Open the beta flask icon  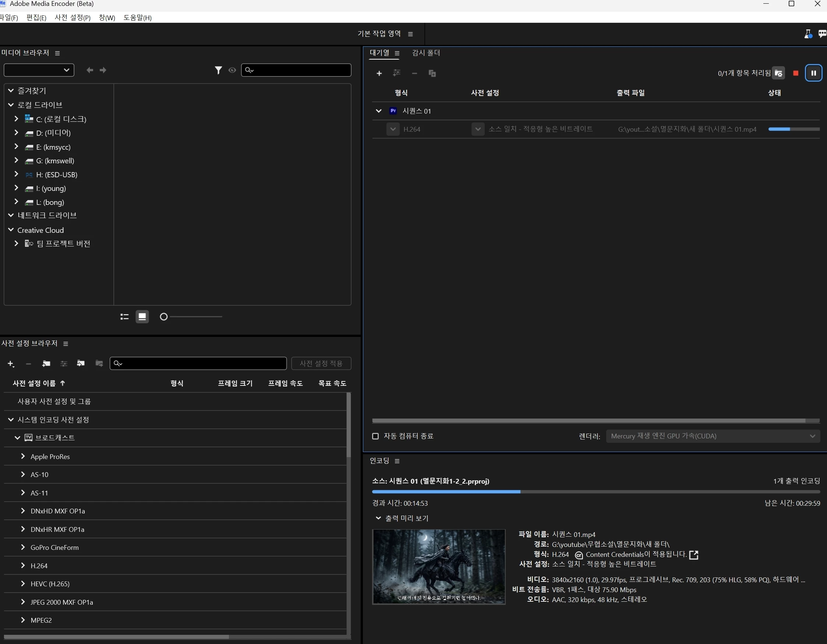pyautogui.click(x=808, y=34)
